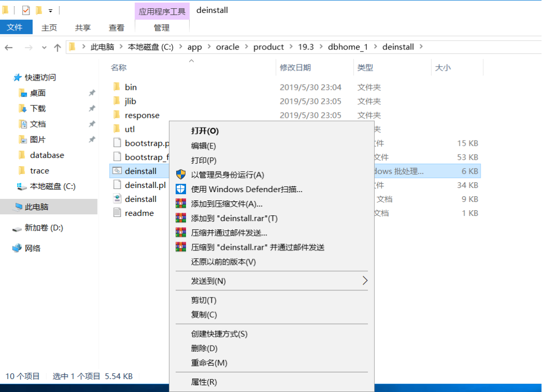This screenshot has width=542, height=392.
Task: Choose 打开(O) in context menu
Action: pyautogui.click(x=272, y=131)
